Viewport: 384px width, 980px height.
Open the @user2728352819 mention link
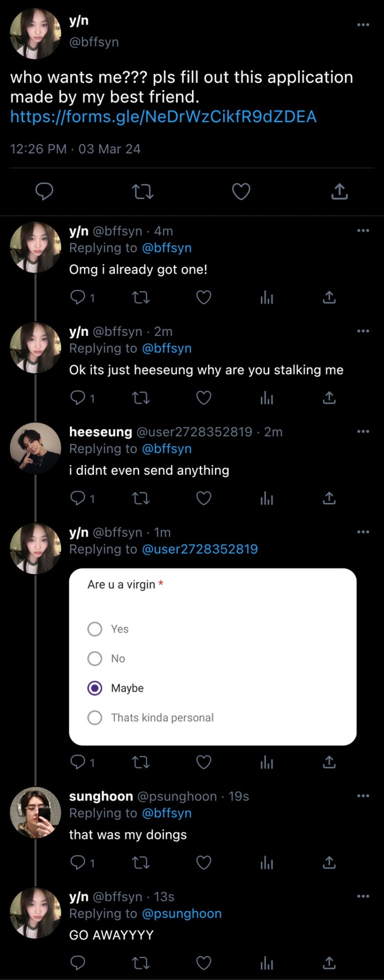[x=200, y=549]
